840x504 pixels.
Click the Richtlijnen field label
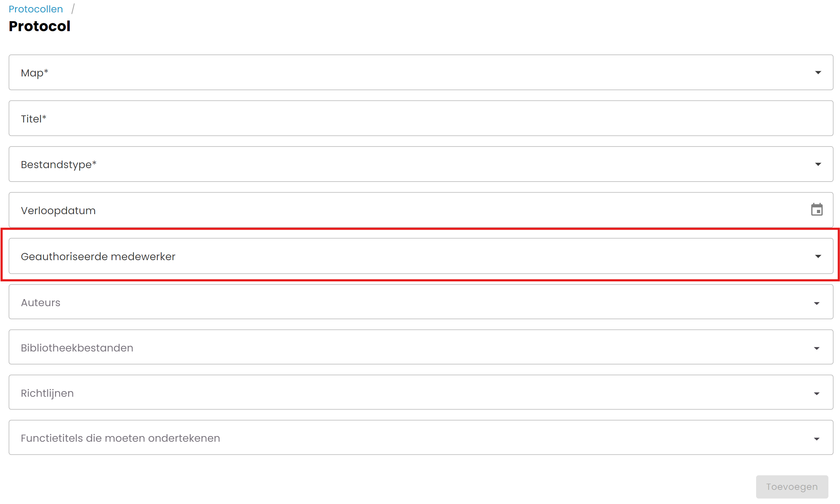tap(47, 393)
